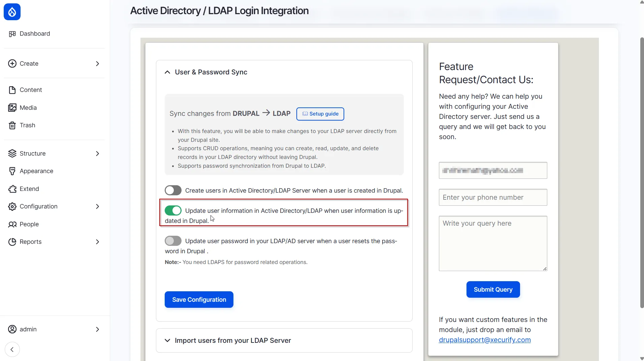Click the People users icon

coord(12,224)
